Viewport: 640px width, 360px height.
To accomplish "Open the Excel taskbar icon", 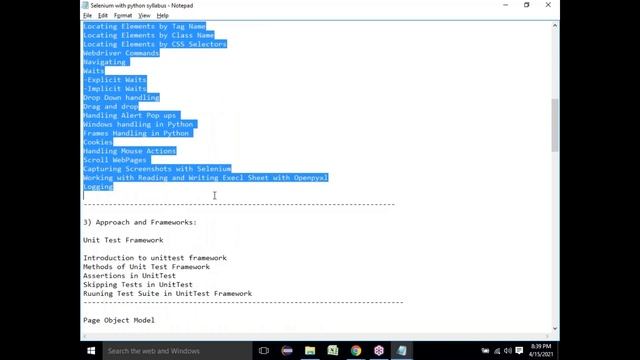I will pyautogui.click(x=333, y=351).
